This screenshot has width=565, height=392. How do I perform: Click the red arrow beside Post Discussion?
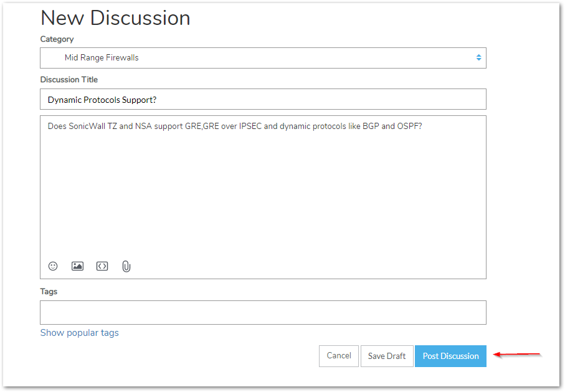516,355
